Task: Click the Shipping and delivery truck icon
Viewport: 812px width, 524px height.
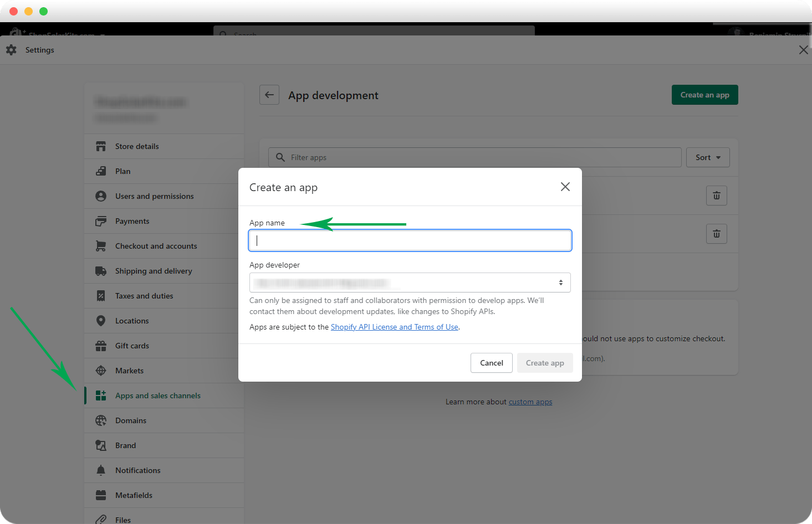Action: pos(101,270)
